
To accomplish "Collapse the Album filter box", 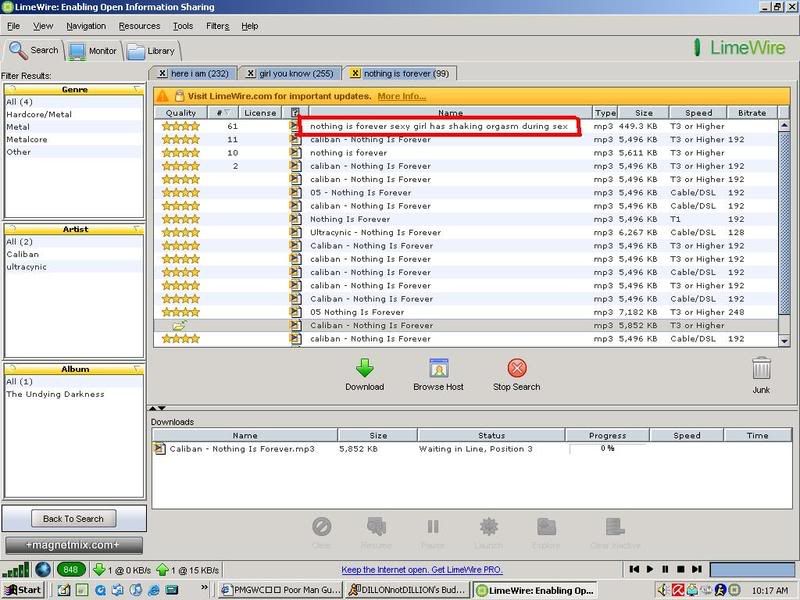I will 137,369.
